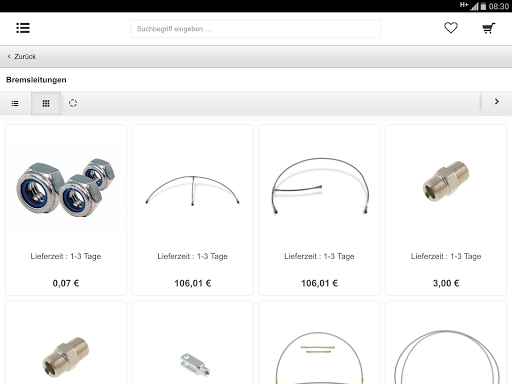
Task: Go back using Zurück link
Action: click(25, 57)
